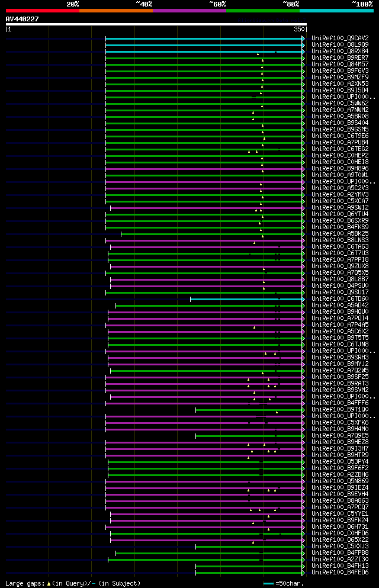Select the UniRef100_C5YYE1 label

point(340,514)
